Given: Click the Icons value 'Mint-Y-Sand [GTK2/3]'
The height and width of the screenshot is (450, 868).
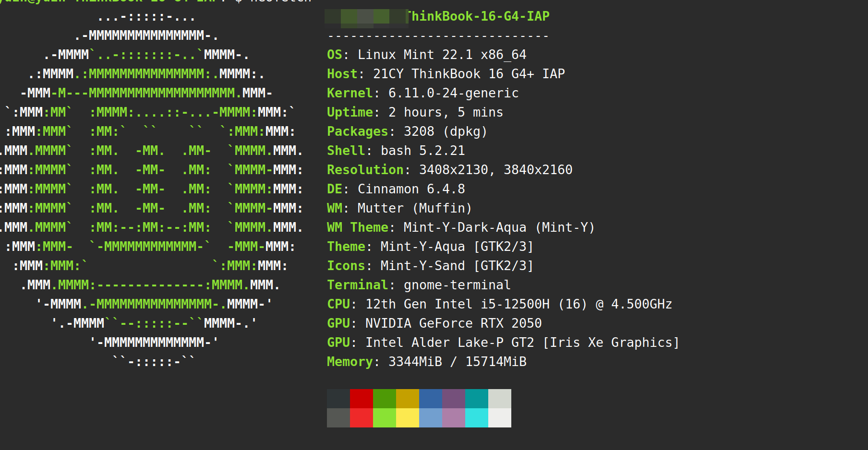Looking at the screenshot, I should 457,266.
